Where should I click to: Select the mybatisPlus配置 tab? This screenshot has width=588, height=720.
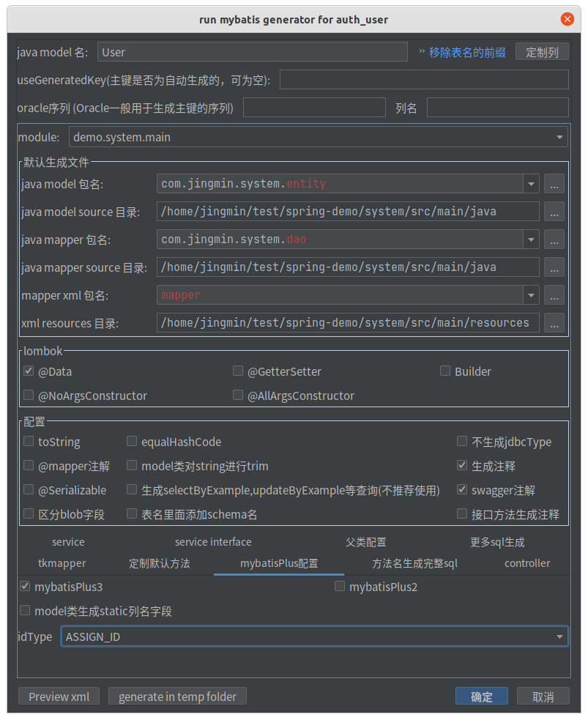pyautogui.click(x=279, y=563)
